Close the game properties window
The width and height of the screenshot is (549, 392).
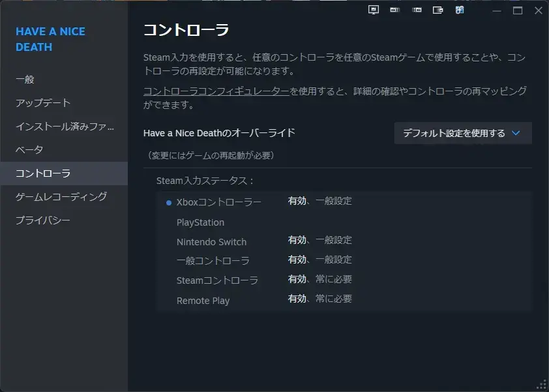(x=539, y=10)
